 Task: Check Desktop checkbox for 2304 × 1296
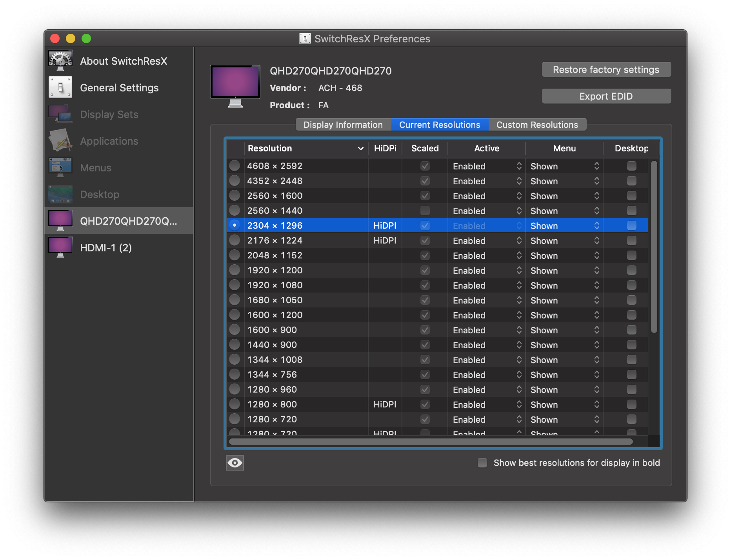(632, 225)
